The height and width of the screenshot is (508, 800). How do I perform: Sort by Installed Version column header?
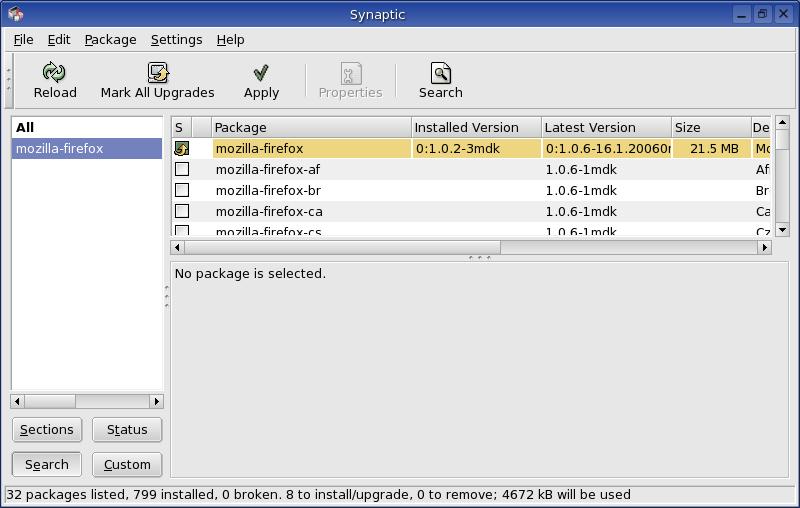tap(476, 128)
